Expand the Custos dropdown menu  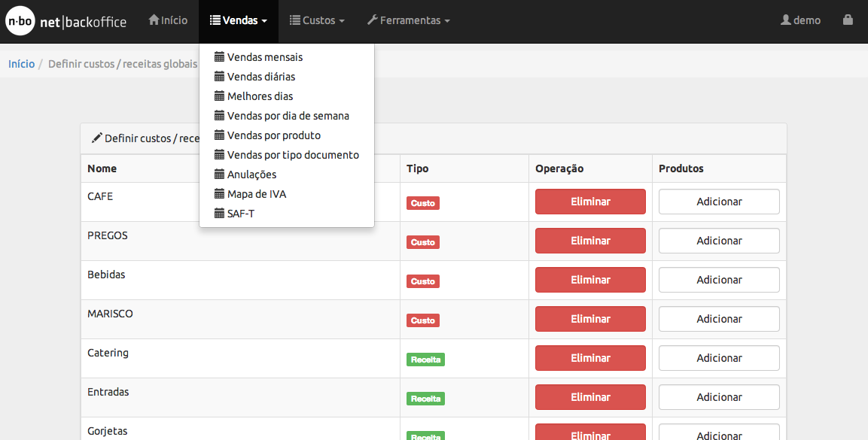tap(317, 20)
